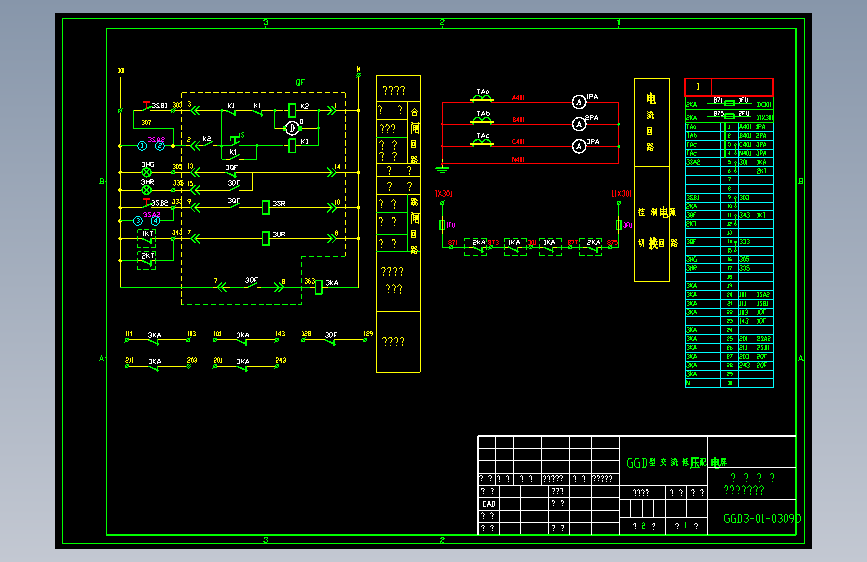This screenshot has width=867, height=562.
Task: Select the 2KT dashed contact box
Action: 147,261
